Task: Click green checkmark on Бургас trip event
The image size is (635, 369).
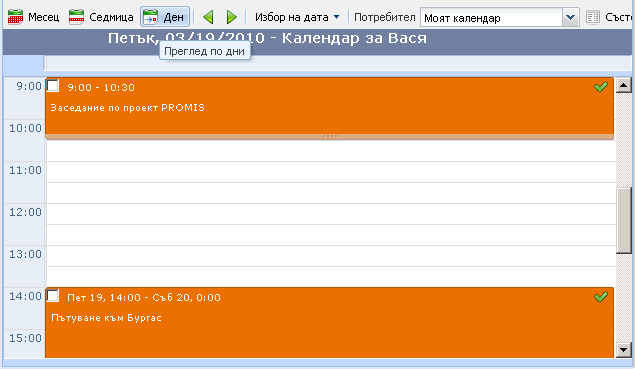Action: [x=601, y=297]
